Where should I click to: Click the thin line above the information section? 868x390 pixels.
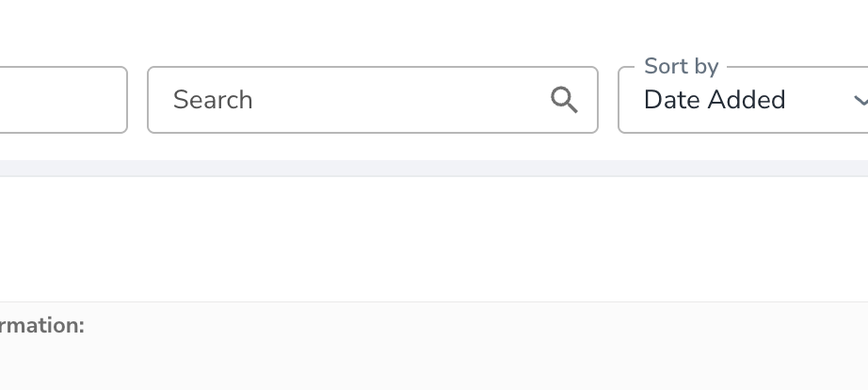coord(434,301)
